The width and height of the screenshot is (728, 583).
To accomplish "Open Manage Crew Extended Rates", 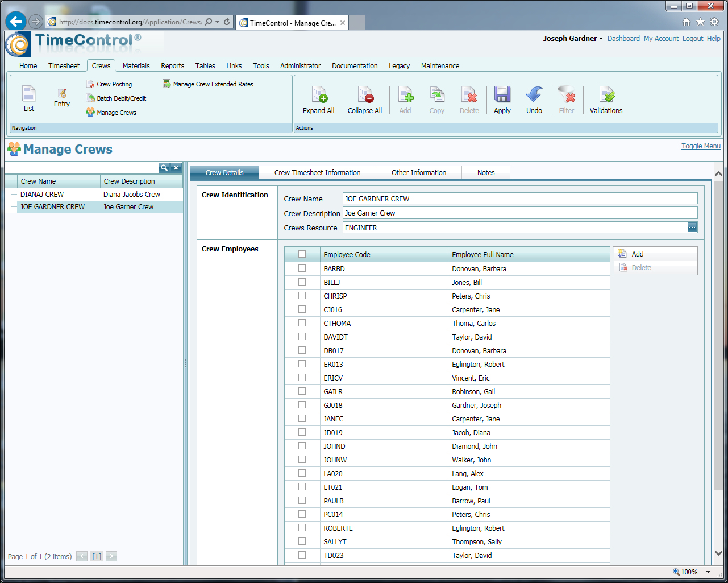I will coord(208,84).
